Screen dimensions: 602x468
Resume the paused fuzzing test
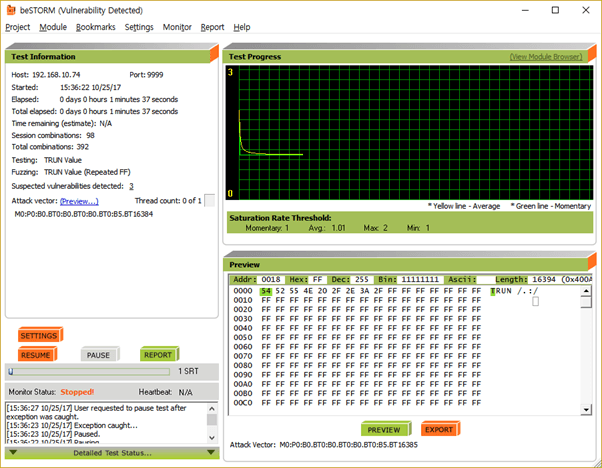click(36, 354)
